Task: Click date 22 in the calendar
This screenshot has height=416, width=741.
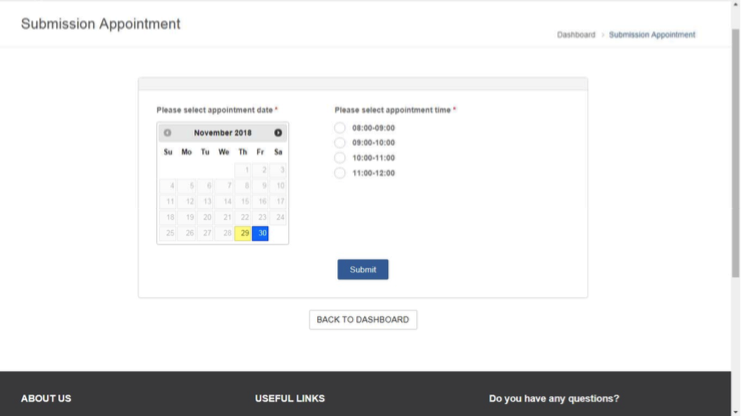Action: point(243,217)
